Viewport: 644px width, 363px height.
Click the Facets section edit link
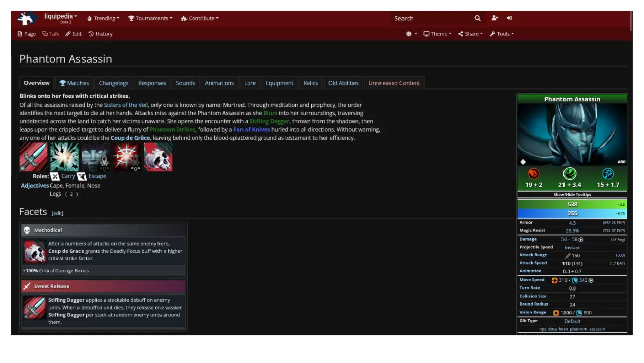tap(58, 213)
